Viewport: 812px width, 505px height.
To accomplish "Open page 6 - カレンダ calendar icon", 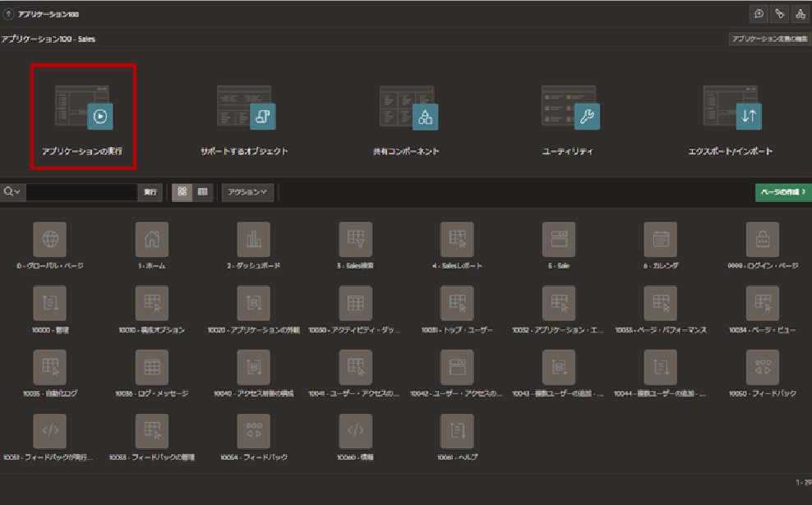I will [x=660, y=239].
